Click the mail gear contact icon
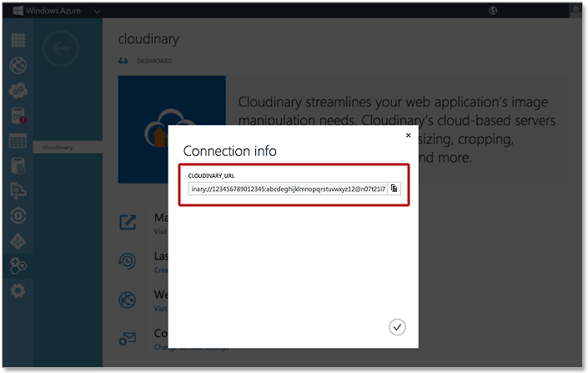This screenshot has width=588, height=373. [127, 339]
